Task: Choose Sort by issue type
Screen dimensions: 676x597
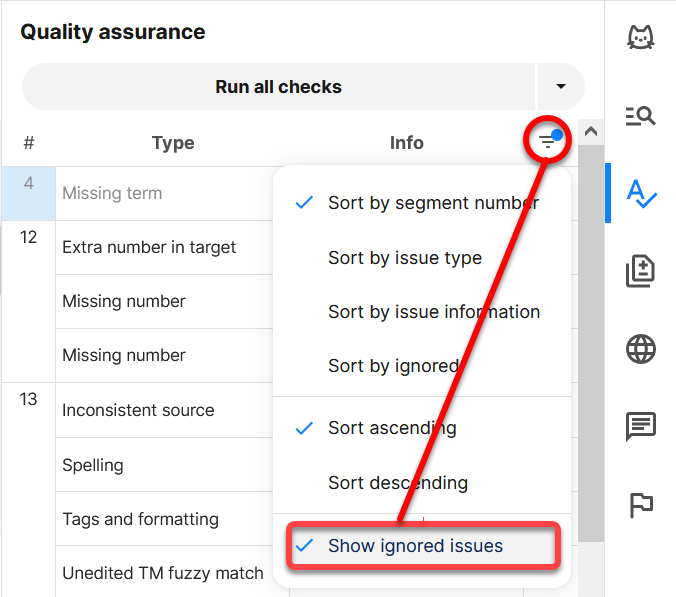Action: click(404, 258)
